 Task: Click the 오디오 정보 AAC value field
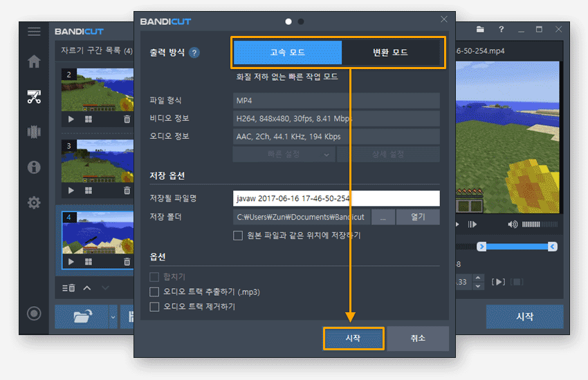[336, 137]
